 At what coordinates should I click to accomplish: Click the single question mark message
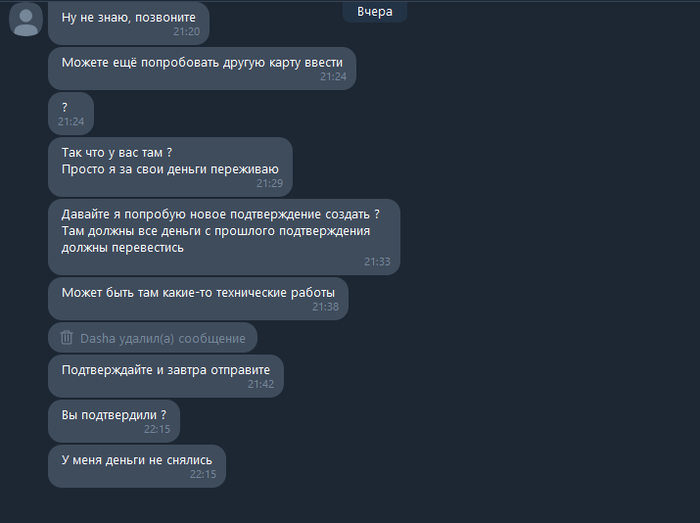pos(71,113)
